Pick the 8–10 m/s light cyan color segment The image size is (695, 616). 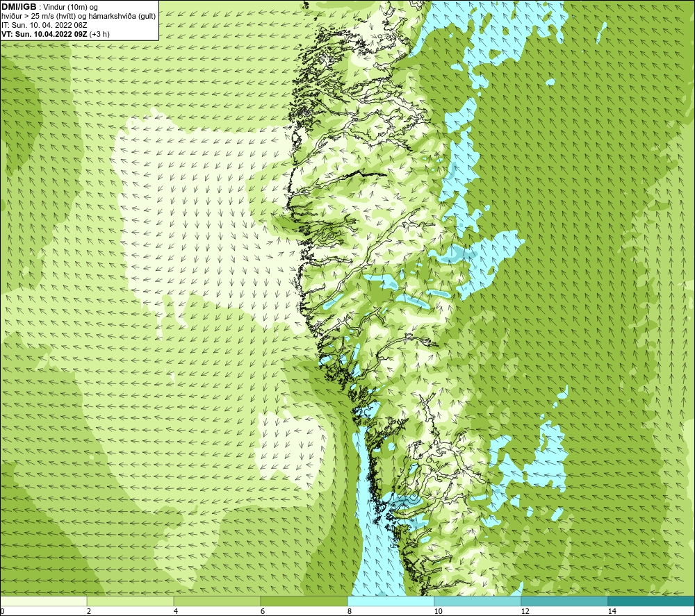[x=391, y=601]
